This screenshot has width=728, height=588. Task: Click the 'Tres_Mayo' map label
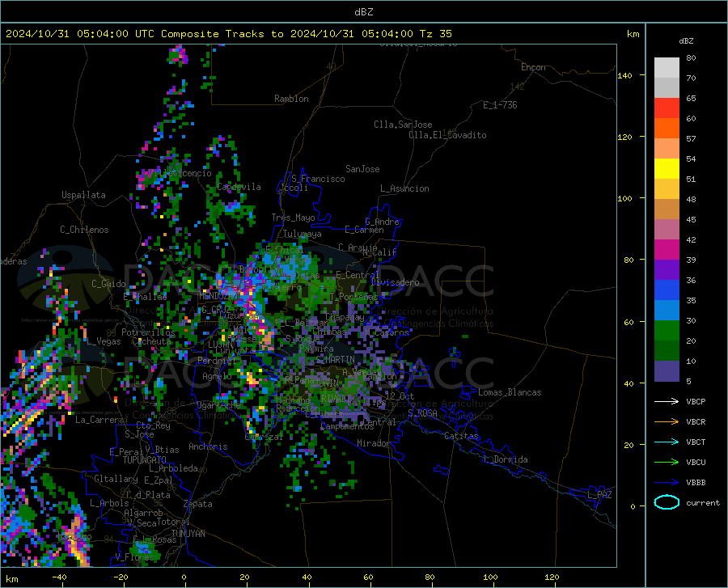[293, 218]
